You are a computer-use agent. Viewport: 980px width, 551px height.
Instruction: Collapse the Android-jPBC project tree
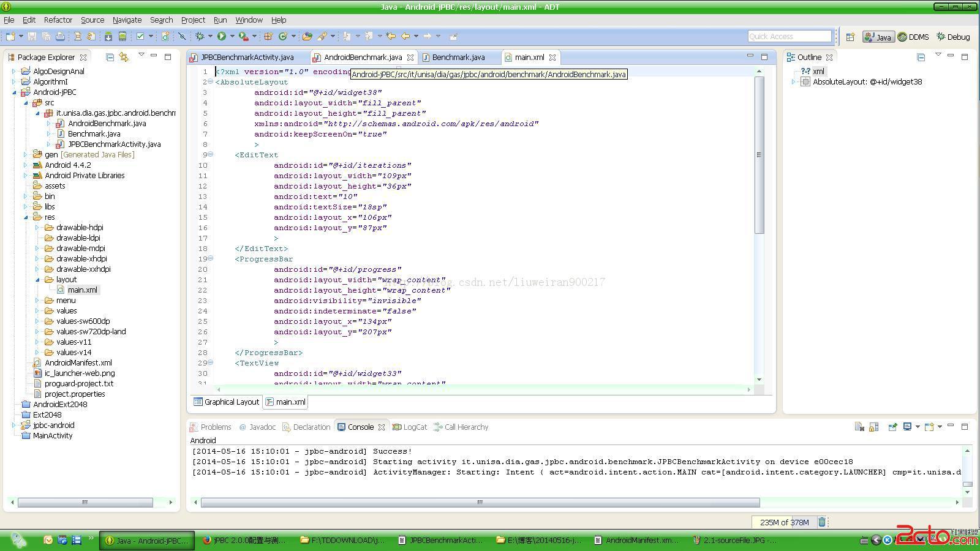(x=14, y=92)
